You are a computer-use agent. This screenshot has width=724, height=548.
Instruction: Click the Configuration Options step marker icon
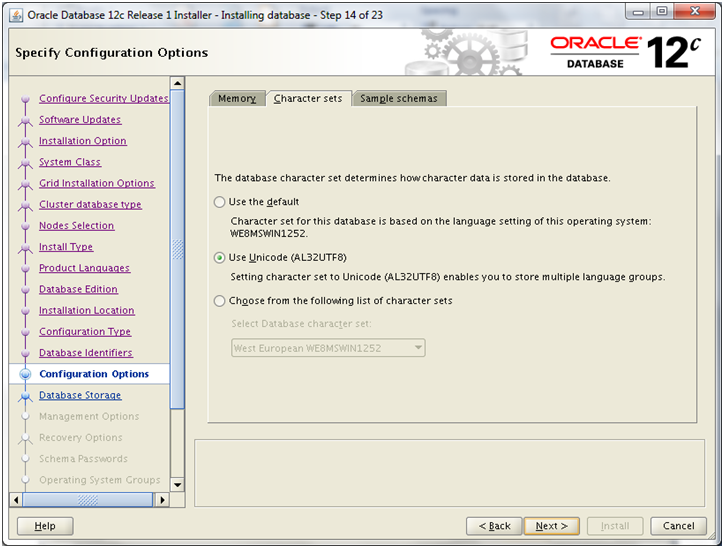pos(25,374)
